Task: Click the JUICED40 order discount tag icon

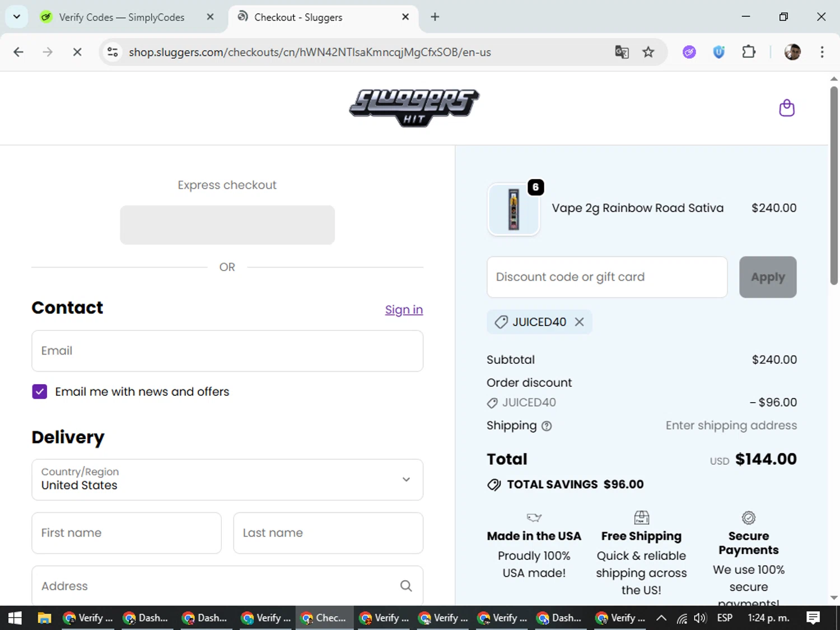Action: pyautogui.click(x=492, y=403)
